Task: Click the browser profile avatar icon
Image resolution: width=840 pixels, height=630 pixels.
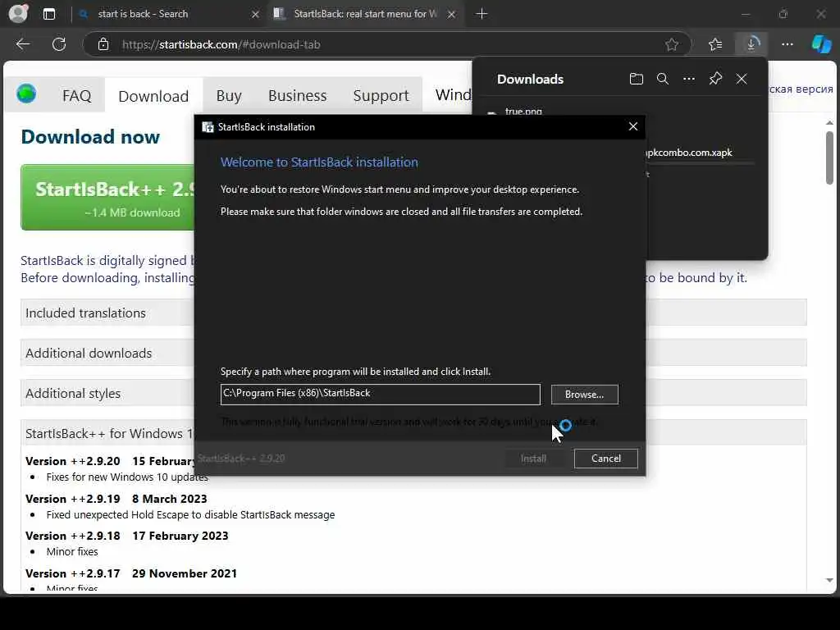Action: point(18,13)
